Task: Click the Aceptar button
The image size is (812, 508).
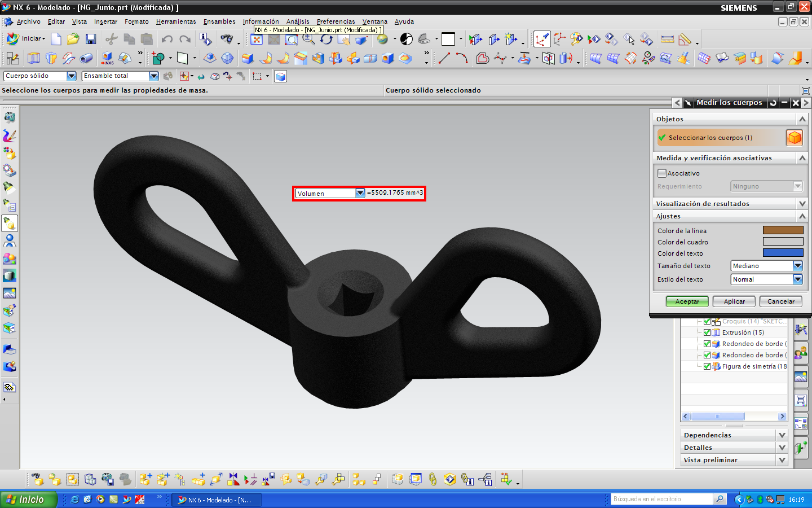Action: point(687,301)
